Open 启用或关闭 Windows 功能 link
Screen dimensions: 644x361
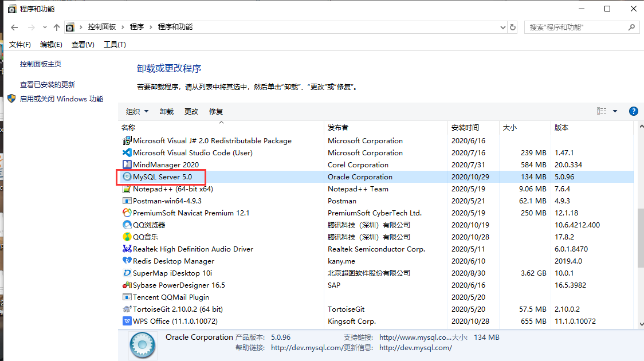62,99
